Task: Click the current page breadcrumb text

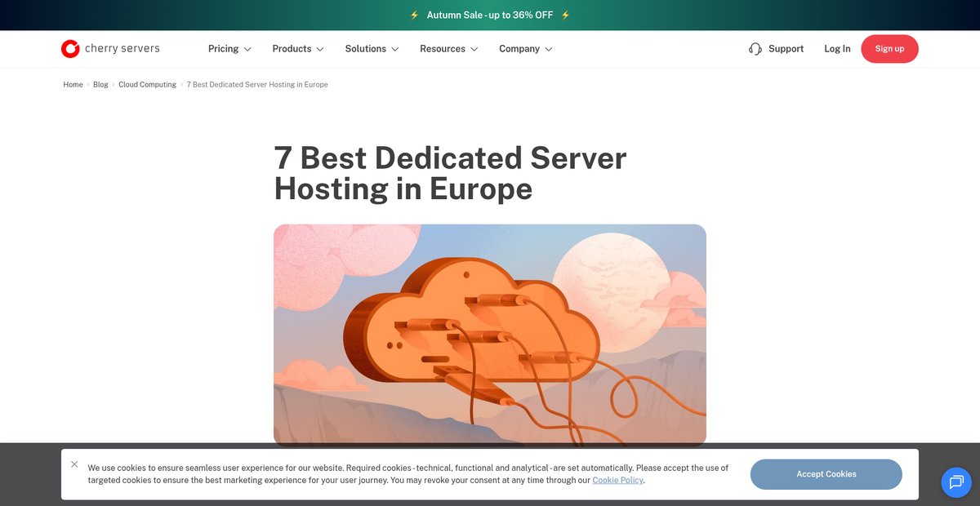Action: [257, 85]
